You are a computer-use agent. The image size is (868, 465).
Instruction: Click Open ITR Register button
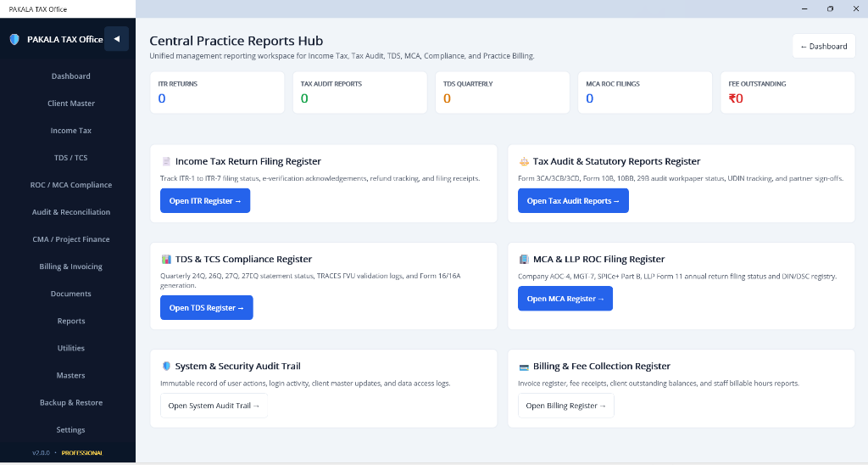click(x=205, y=200)
